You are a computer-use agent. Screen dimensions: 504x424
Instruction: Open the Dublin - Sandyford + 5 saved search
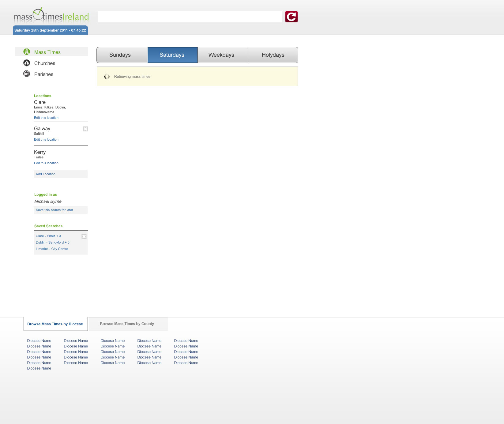53,242
